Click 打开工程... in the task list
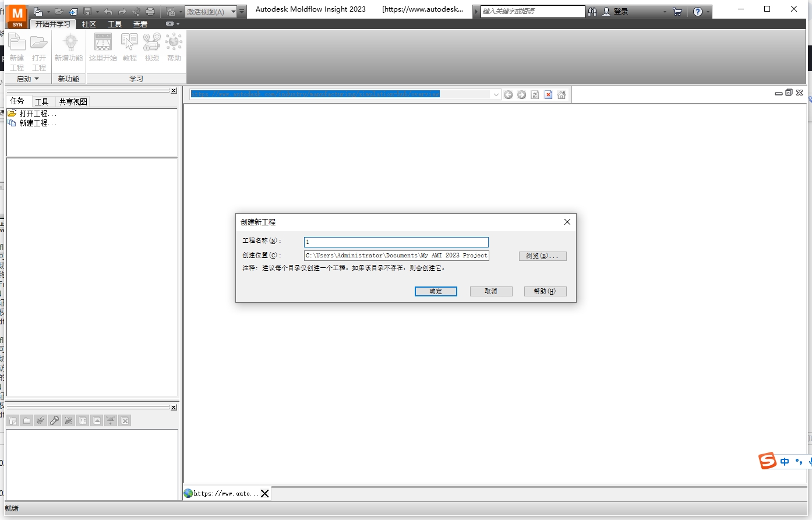Screen dimensions: 812x520 click(38, 114)
